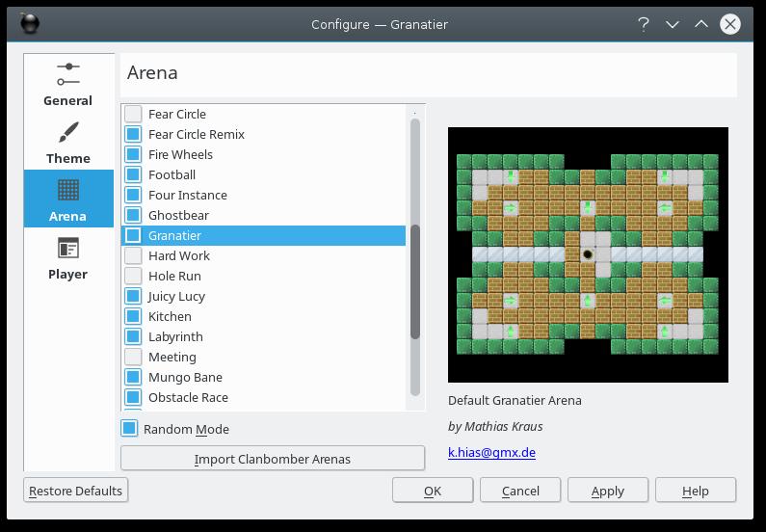Toggle the Mungo Bane checkbox
766x532 pixels.
point(133,377)
